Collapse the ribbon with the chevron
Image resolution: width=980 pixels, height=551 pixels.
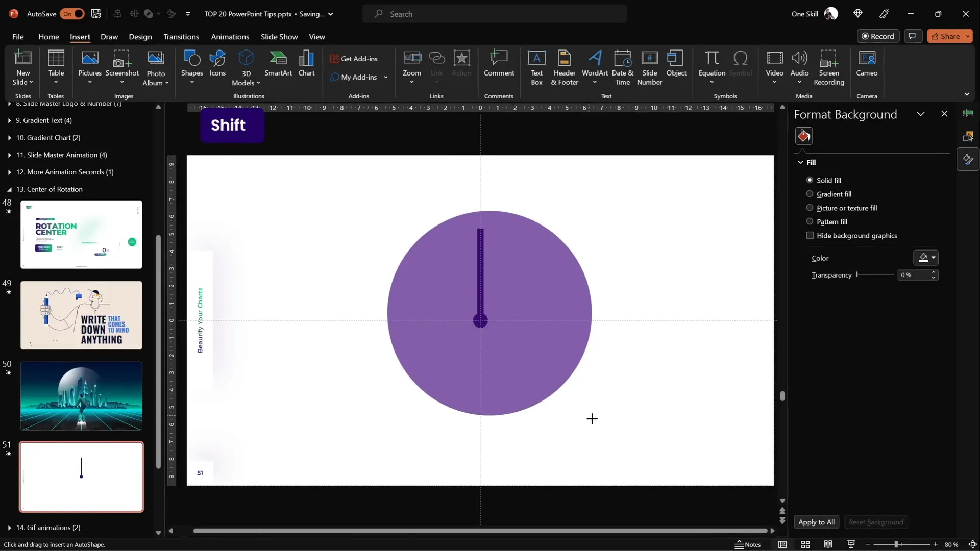(967, 94)
